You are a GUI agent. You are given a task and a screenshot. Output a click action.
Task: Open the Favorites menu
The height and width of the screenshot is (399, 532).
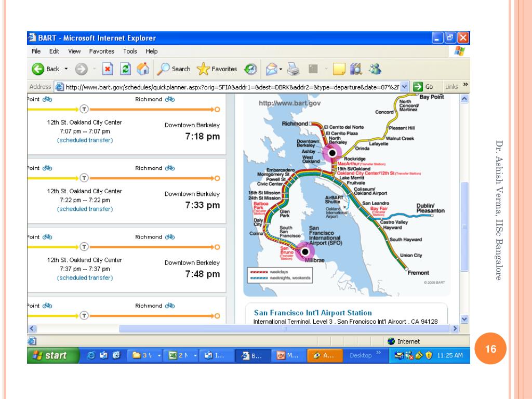click(102, 51)
